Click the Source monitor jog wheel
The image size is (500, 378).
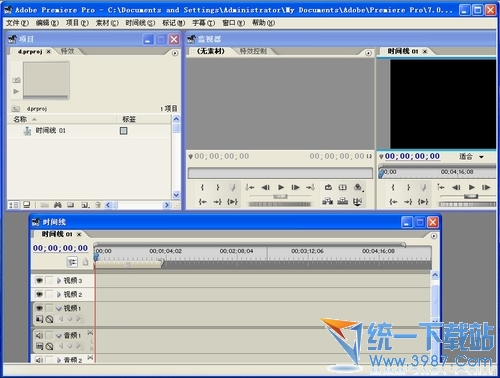[280, 204]
